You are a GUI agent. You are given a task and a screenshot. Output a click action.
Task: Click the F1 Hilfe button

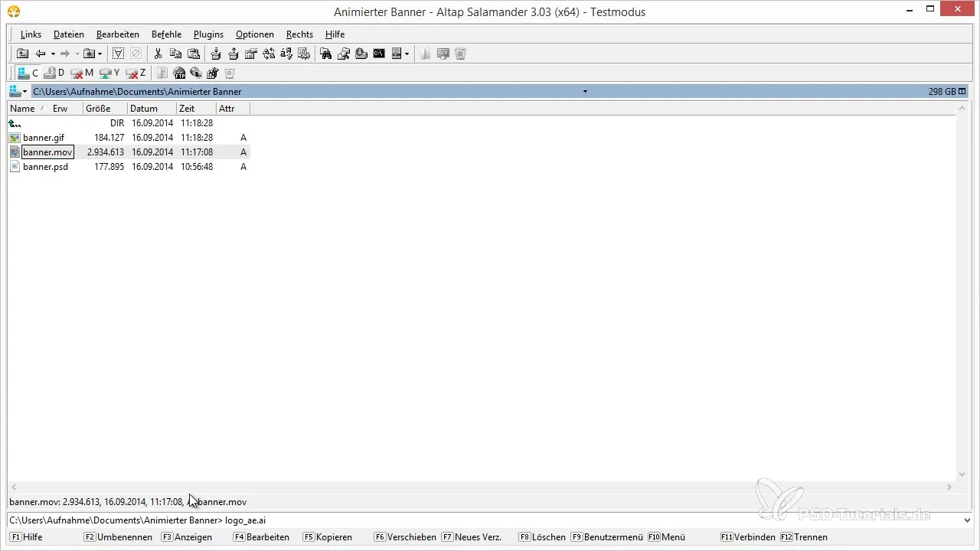point(27,537)
